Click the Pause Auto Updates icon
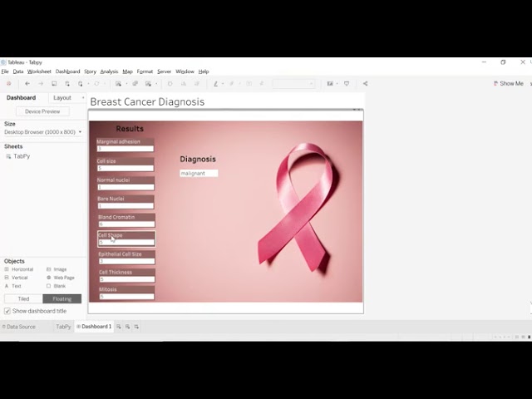The image size is (532, 399). (81, 83)
